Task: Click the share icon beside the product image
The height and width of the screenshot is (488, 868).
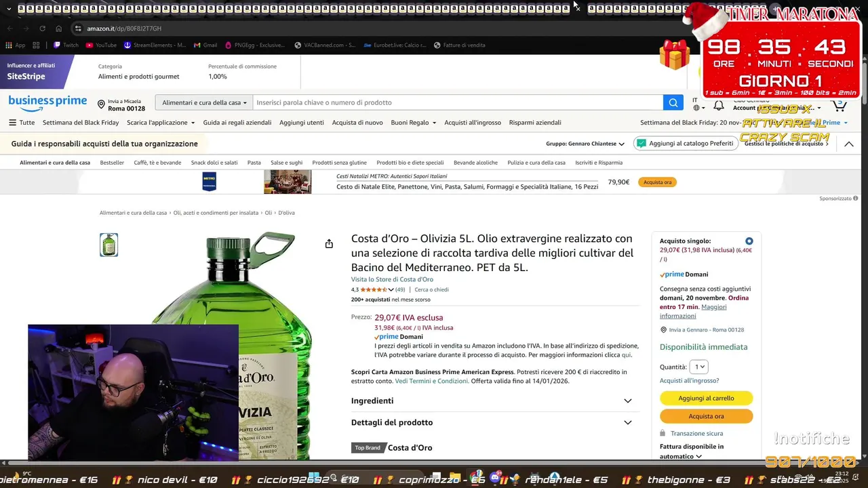Action: pos(329,244)
